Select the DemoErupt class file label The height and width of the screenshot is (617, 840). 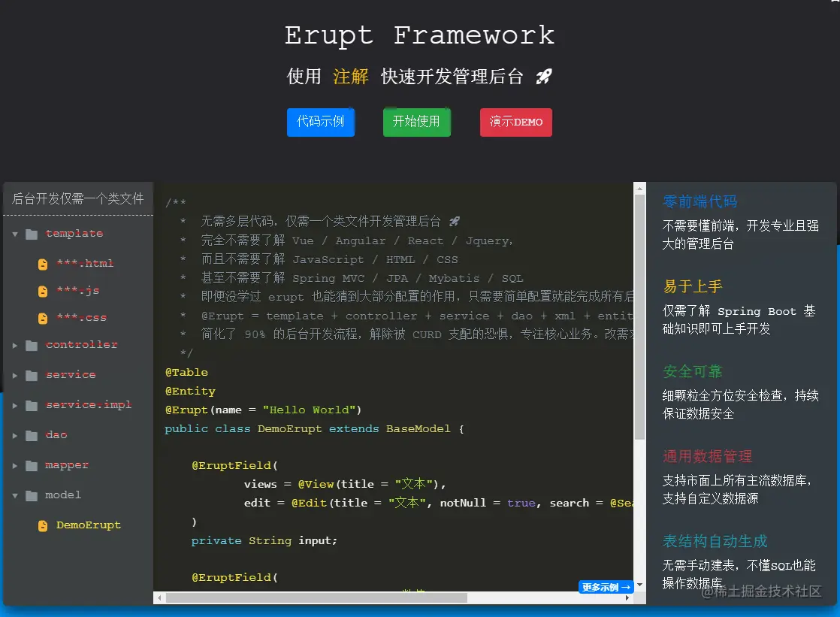(x=89, y=525)
